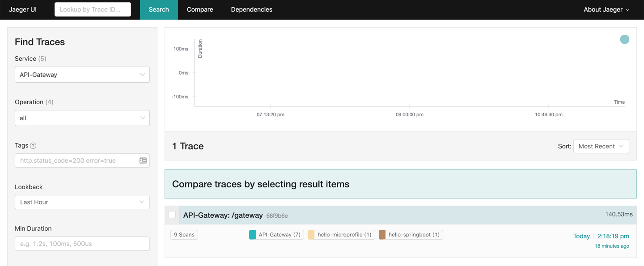Click the tags input helper icon

tap(143, 160)
